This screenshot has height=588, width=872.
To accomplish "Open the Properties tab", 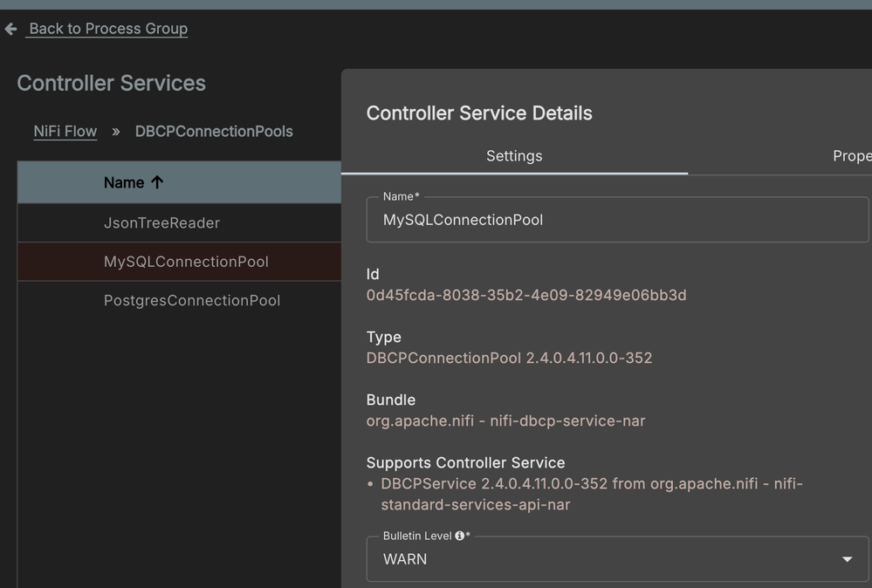I will click(851, 156).
